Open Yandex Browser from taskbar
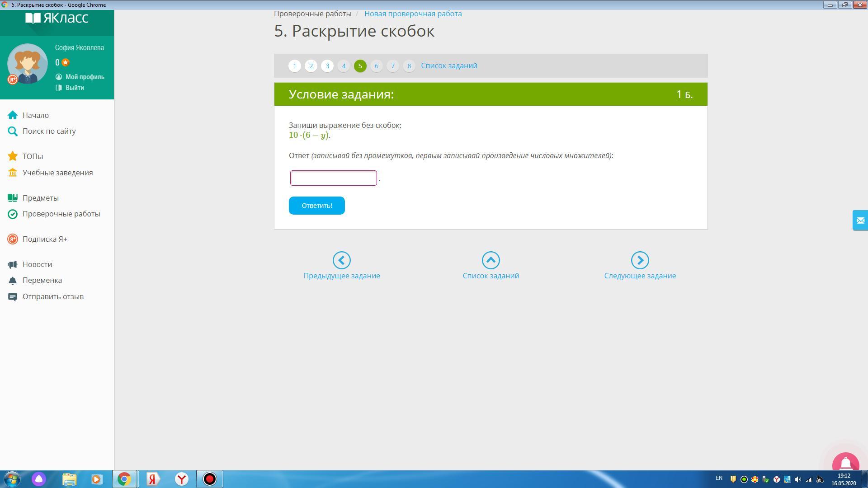868x488 pixels. pyautogui.click(x=182, y=479)
